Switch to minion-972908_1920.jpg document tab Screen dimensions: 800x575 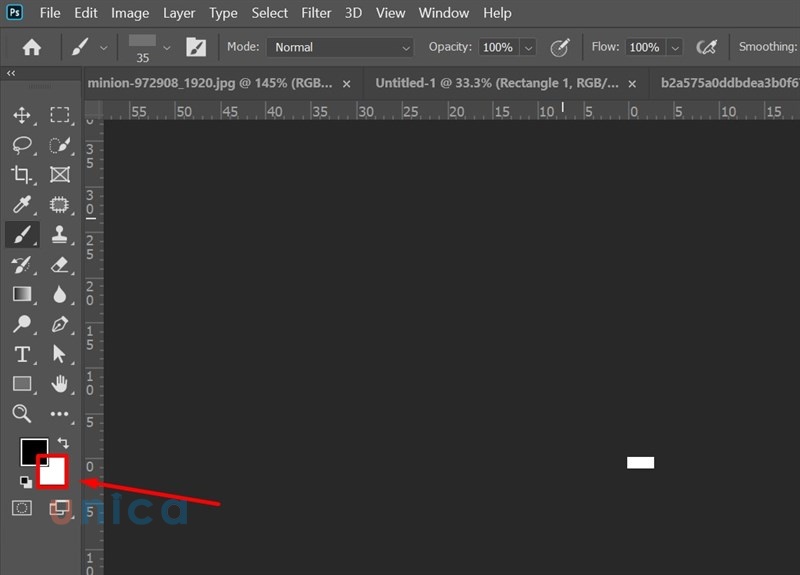point(210,83)
